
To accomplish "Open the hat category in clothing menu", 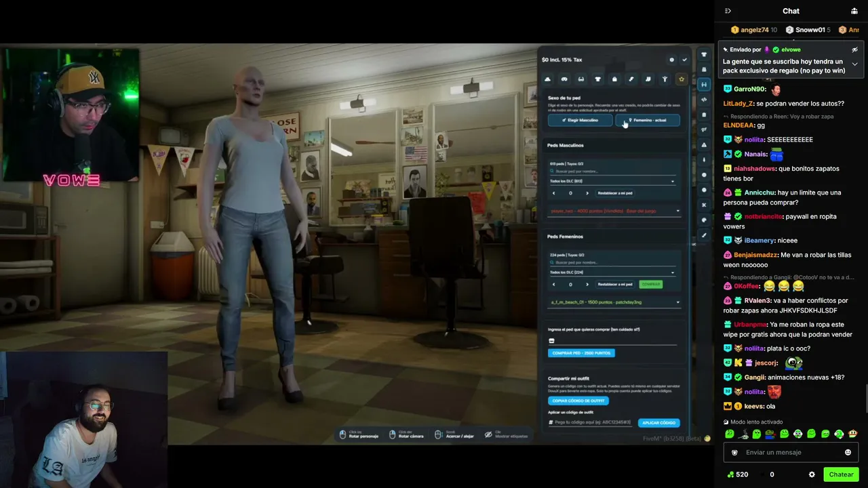I will point(547,79).
